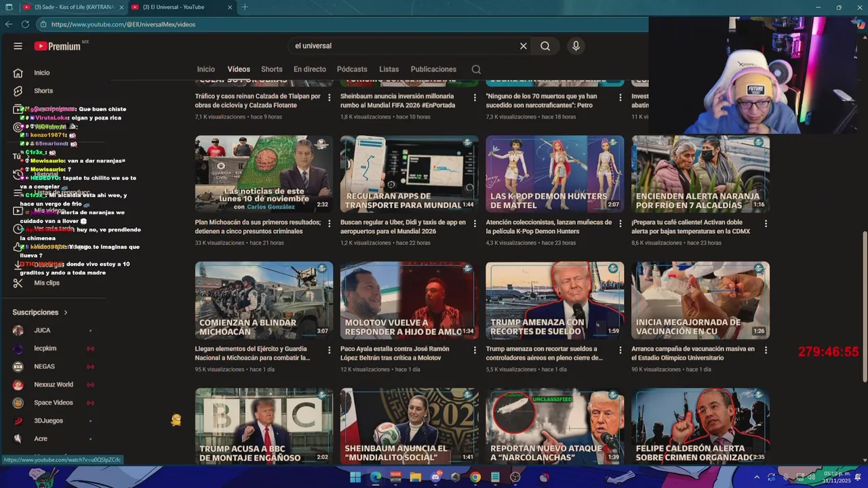The width and height of the screenshot is (868, 488).
Task: Open the En directo tab
Action: click(x=309, y=69)
